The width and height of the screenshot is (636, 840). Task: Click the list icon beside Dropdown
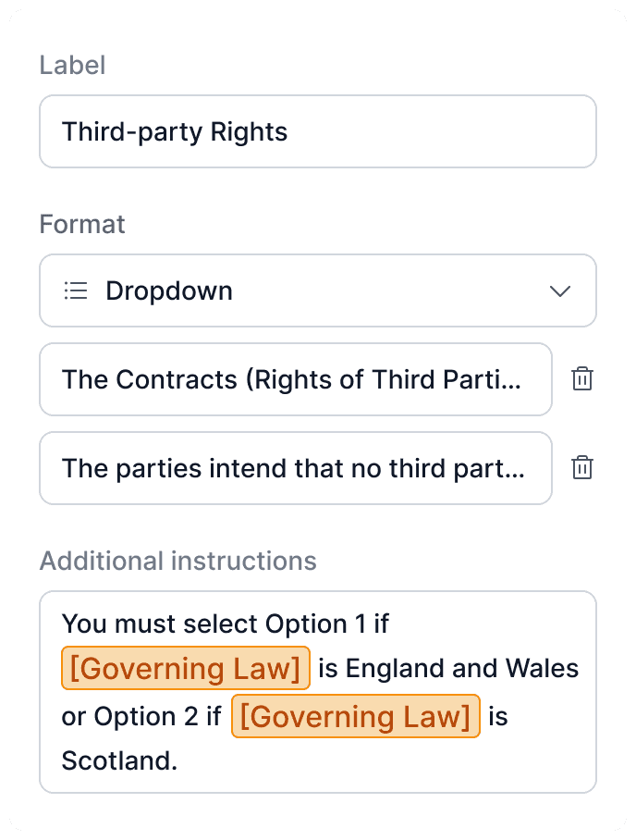[76, 291]
